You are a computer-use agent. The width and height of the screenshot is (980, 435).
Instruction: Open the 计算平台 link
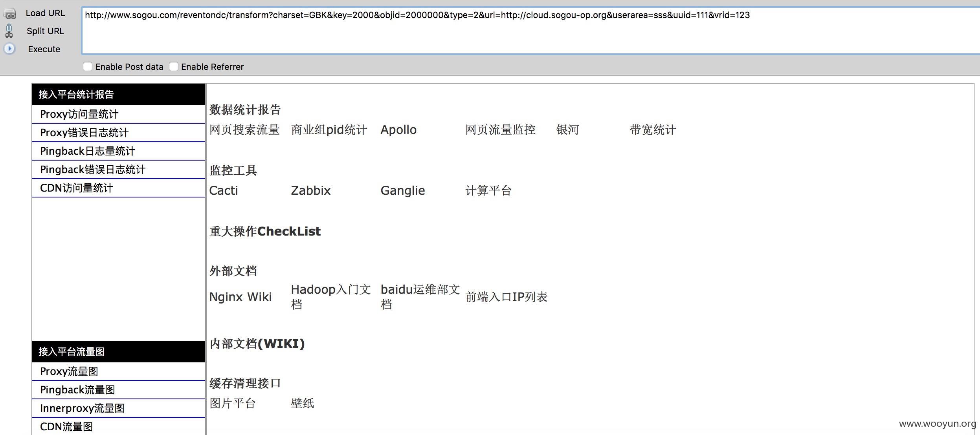pos(488,190)
